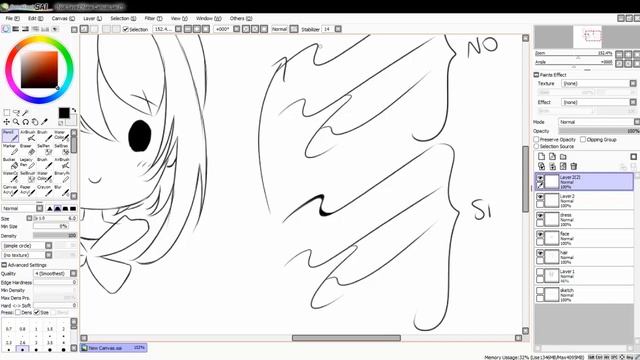Screen dimensions: 640x360
Task: Select the Blur tool
Action: [62, 190]
